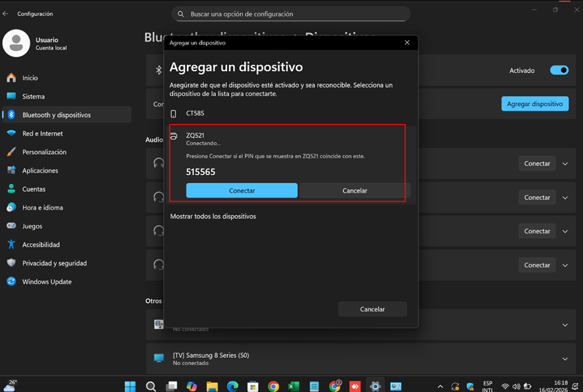The height and width of the screenshot is (392, 583).
Task: Expand the last audio device chevron
Action: (x=565, y=265)
